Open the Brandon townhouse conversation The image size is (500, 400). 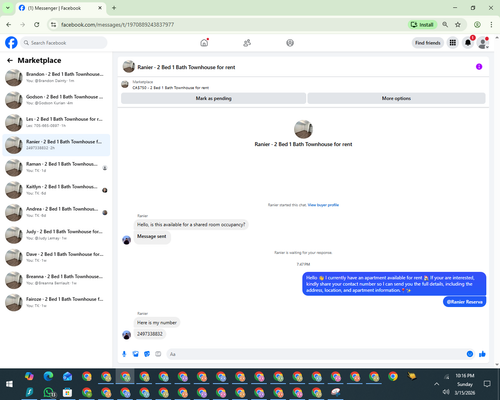point(56,77)
